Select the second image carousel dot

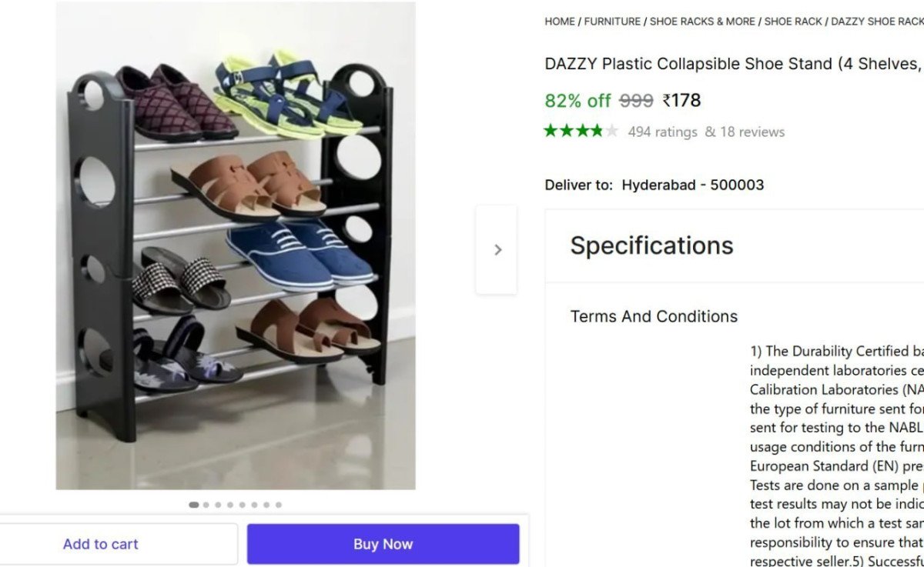(205, 505)
